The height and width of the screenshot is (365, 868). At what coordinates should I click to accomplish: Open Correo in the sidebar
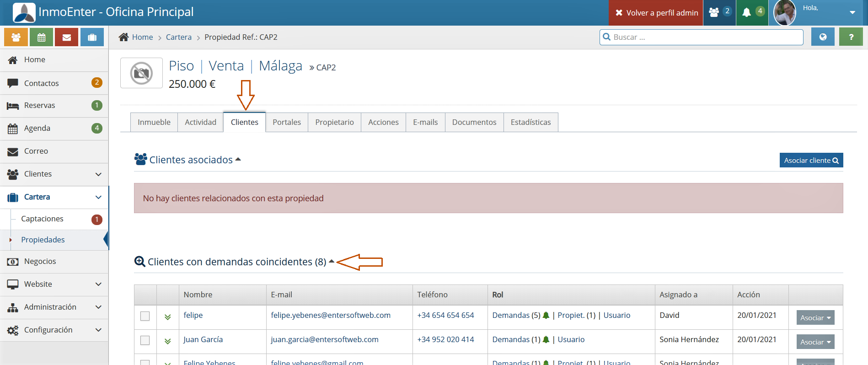[54, 151]
